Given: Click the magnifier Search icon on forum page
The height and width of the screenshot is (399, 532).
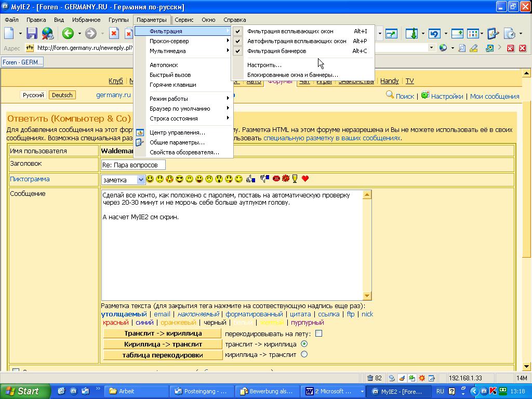Looking at the screenshot, I should [390, 95].
